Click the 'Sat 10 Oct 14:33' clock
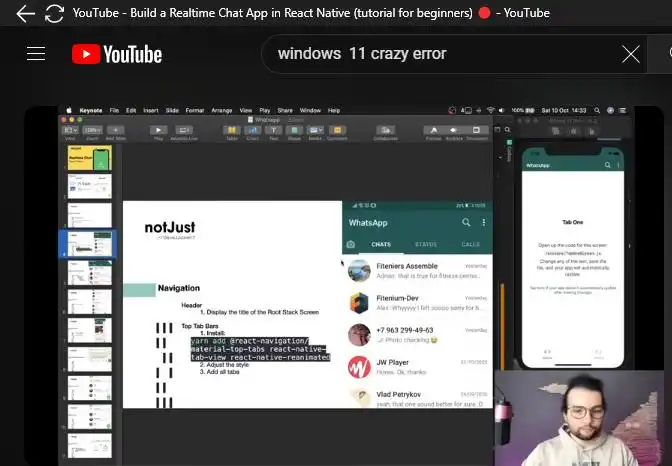 [x=564, y=110]
